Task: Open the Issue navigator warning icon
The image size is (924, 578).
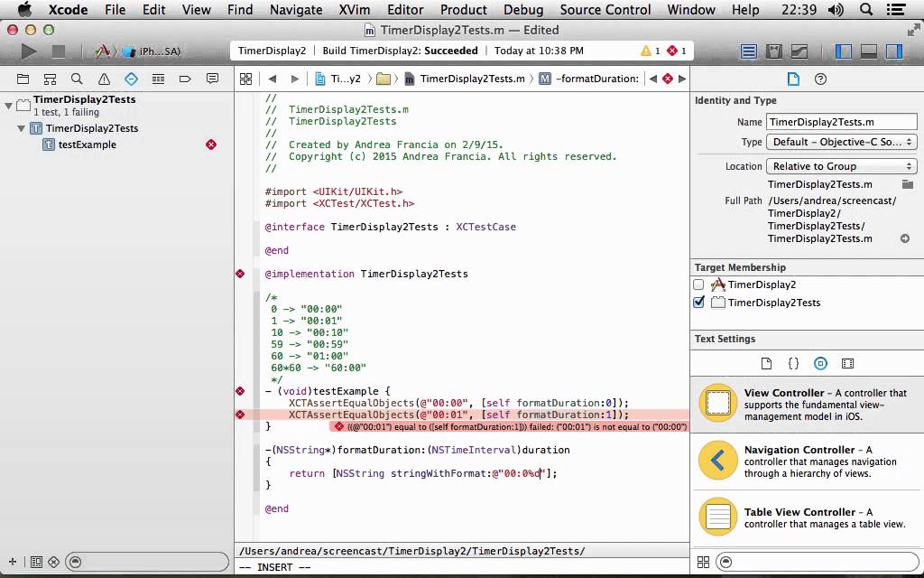Action: tap(104, 79)
